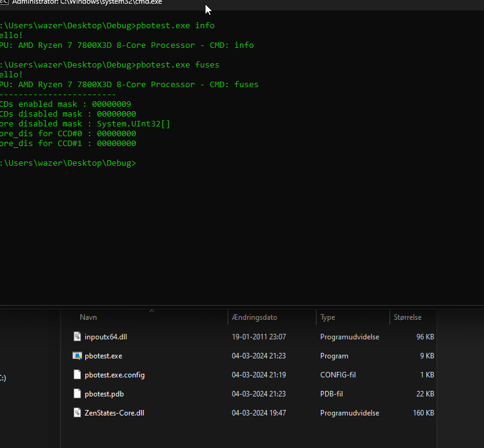Screen dimensions: 484x448
Task: Select the pbotest.exe.config file name
Action: pos(115,375)
